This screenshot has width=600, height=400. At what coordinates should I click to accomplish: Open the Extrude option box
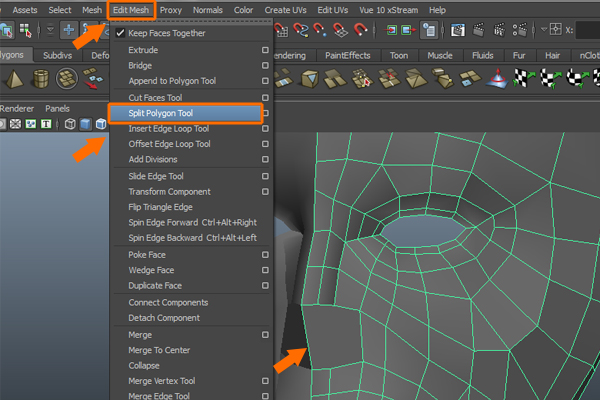[x=265, y=49]
